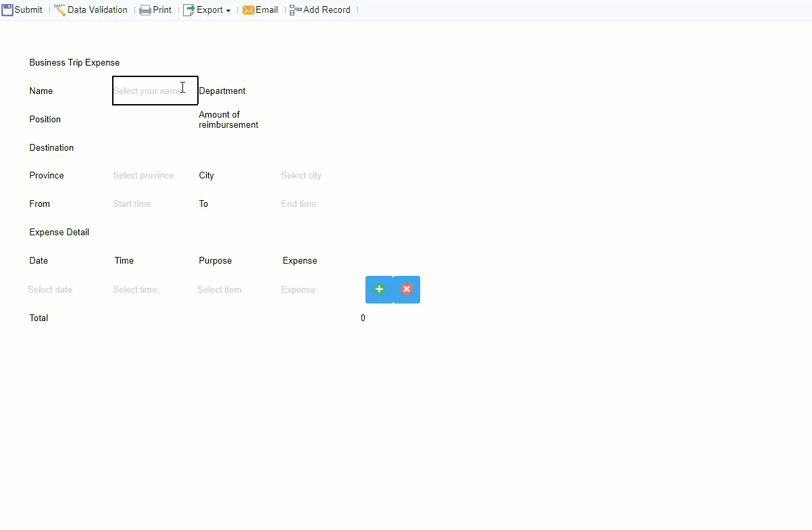This screenshot has height=530, width=812.
Task: Click the Export icon
Action: [x=189, y=10]
